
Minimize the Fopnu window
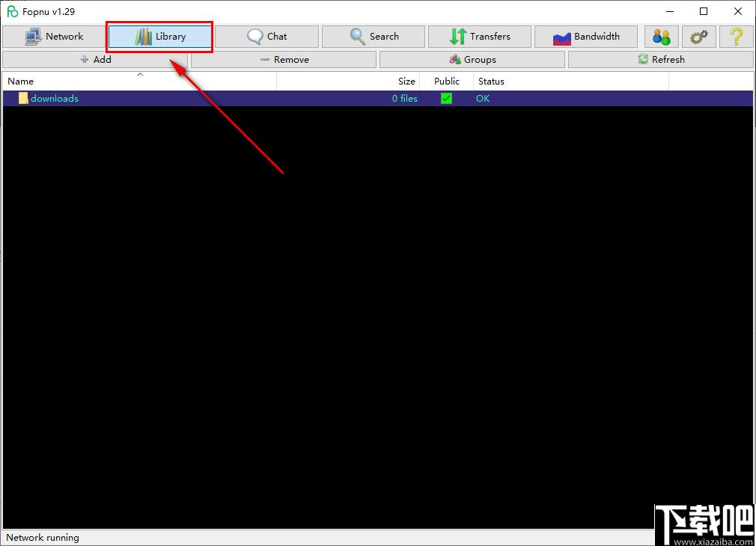coord(670,11)
